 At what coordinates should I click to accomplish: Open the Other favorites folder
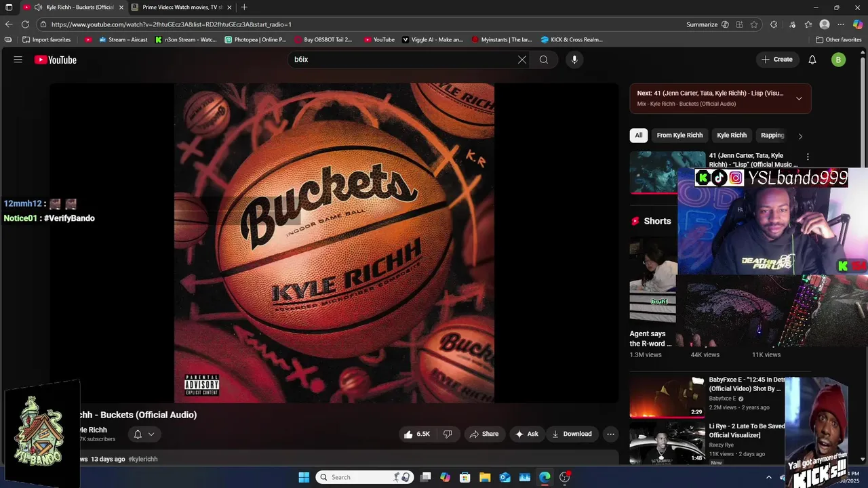(x=838, y=39)
